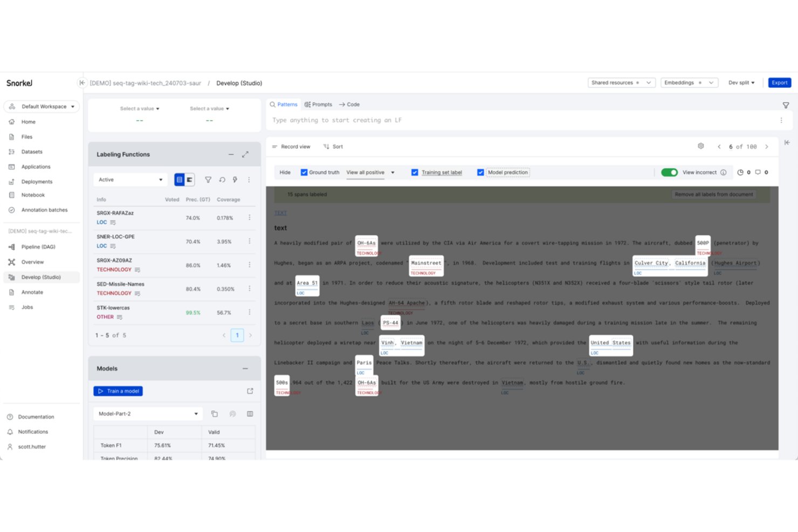Refresh the labeling functions list
This screenshot has height=532, width=798.
click(x=222, y=180)
